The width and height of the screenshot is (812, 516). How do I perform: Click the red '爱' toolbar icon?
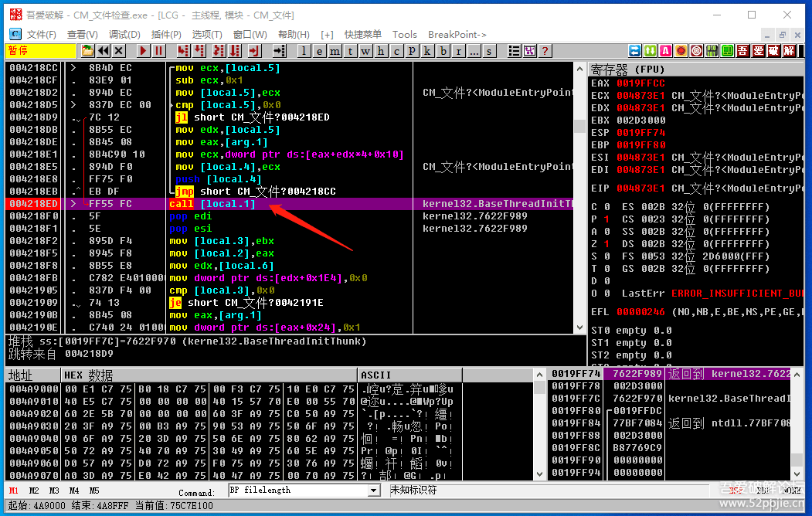point(759,51)
